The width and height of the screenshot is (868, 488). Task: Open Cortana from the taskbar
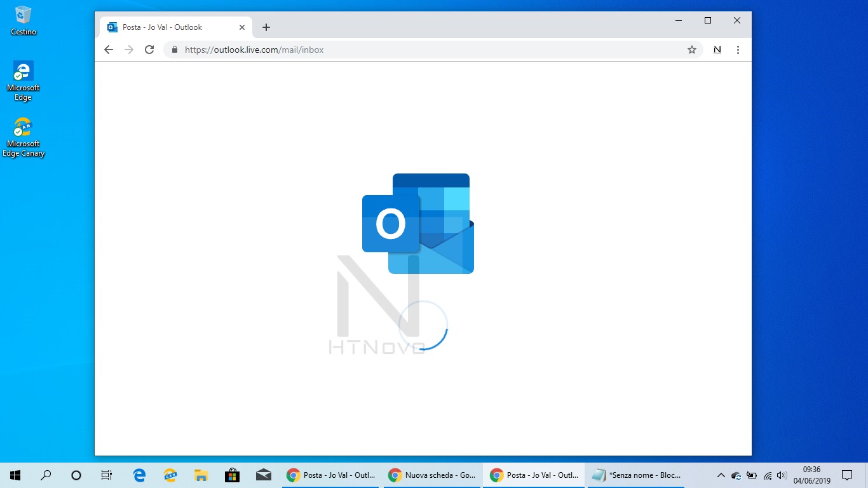(76, 475)
